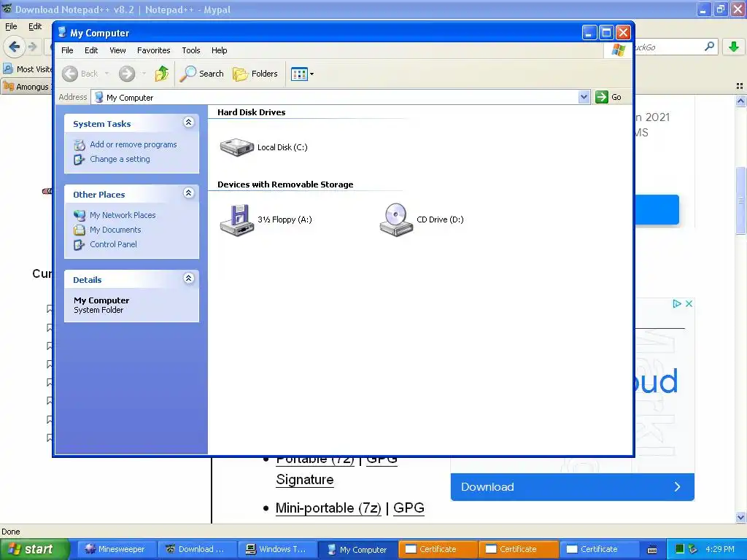747x560 pixels.
Task: Click first Certificate taskbar button
Action: (437, 549)
